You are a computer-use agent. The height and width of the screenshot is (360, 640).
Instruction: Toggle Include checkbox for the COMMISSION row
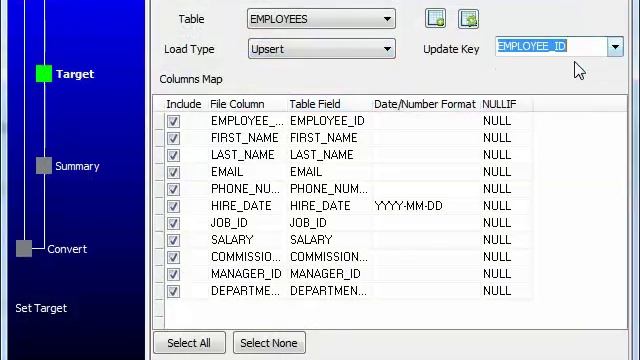[x=173, y=257]
